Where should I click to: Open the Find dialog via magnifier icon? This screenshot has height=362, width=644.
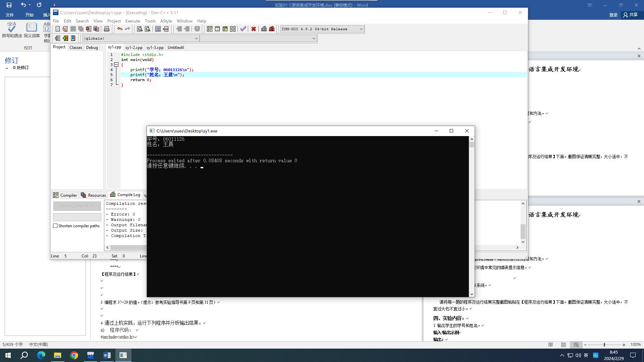[x=140, y=29]
